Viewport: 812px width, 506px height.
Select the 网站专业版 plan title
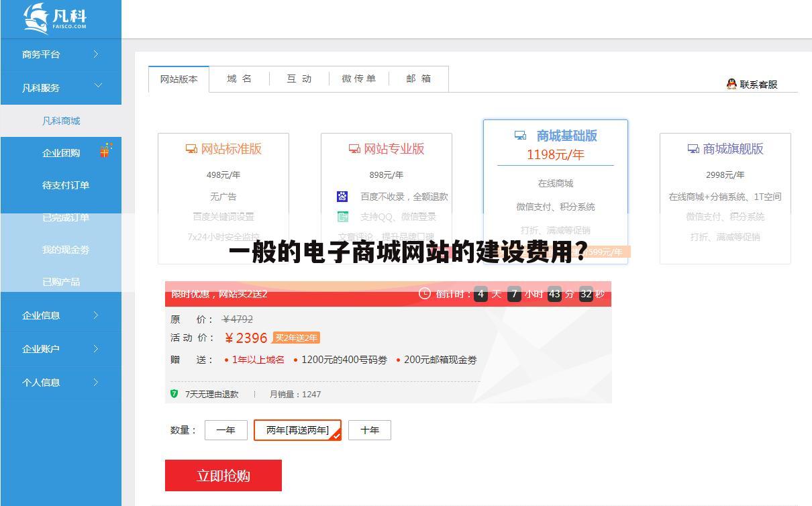(394, 149)
